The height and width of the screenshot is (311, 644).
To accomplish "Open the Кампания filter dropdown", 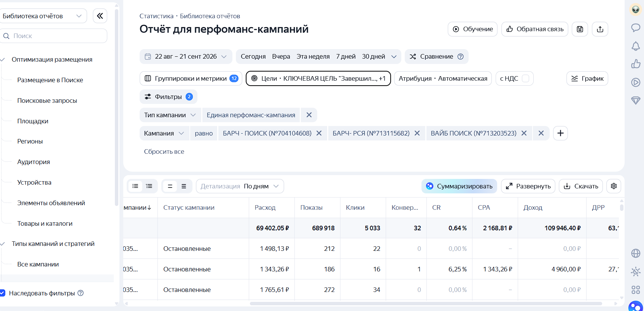I will point(164,133).
